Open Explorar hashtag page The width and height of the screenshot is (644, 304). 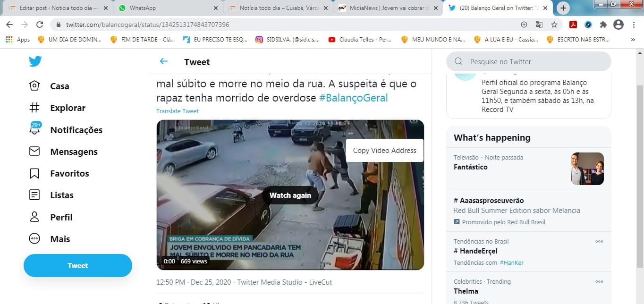point(57,108)
